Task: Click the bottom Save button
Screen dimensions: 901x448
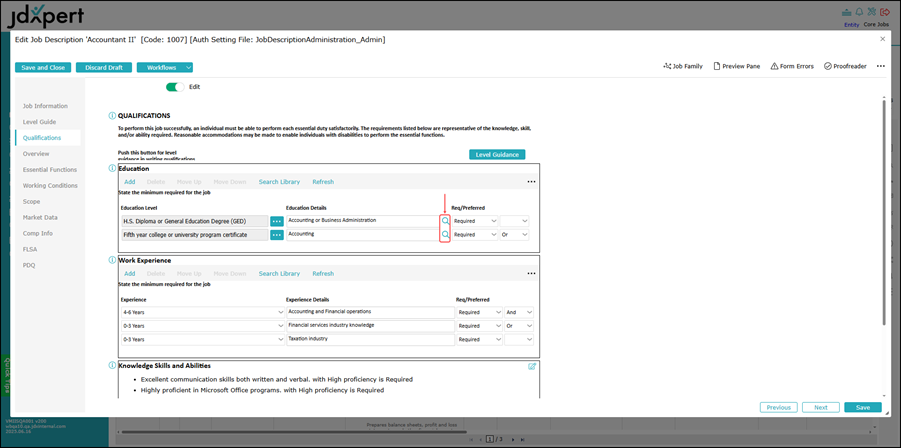Action: coord(863,407)
